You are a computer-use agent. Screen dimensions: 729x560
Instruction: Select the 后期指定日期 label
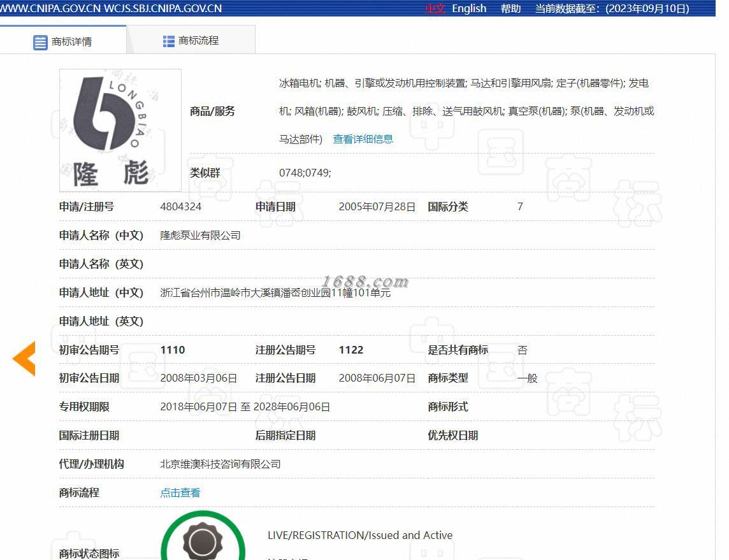[x=285, y=436]
